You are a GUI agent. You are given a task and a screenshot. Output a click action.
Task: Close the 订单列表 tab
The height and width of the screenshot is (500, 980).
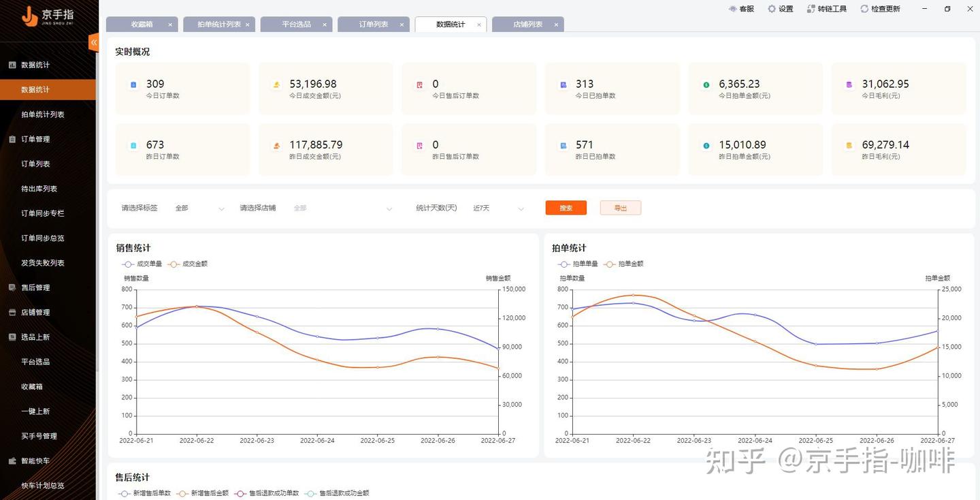click(x=402, y=25)
